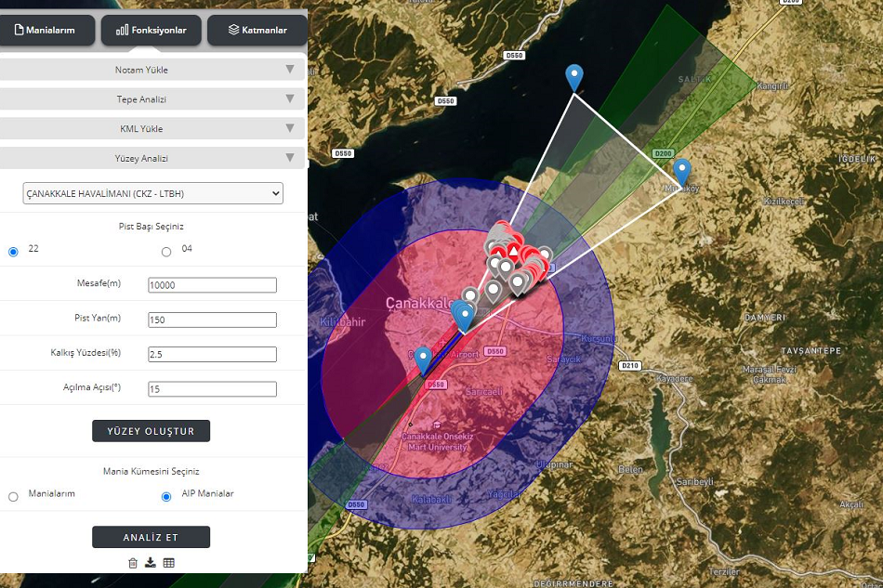Image resolution: width=883 pixels, height=588 pixels.
Task: Click the gray obstacle pin nearest Çanakkale label
Action: pos(470,295)
